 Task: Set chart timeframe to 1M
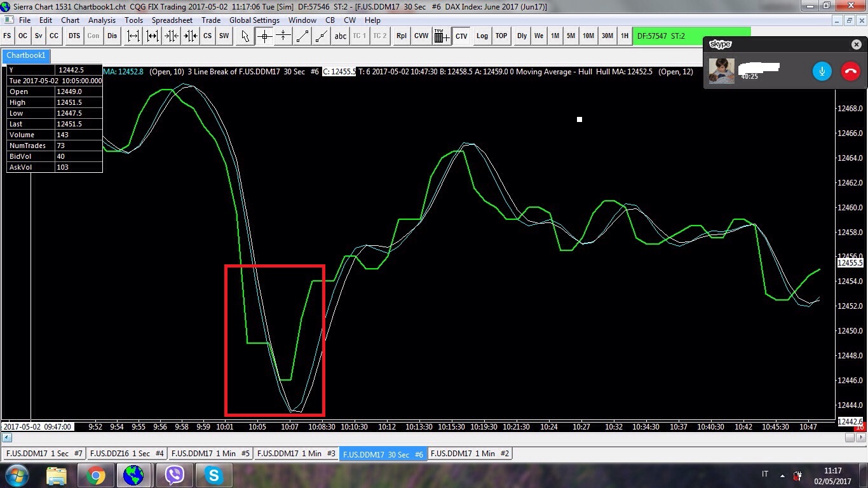[x=555, y=36]
